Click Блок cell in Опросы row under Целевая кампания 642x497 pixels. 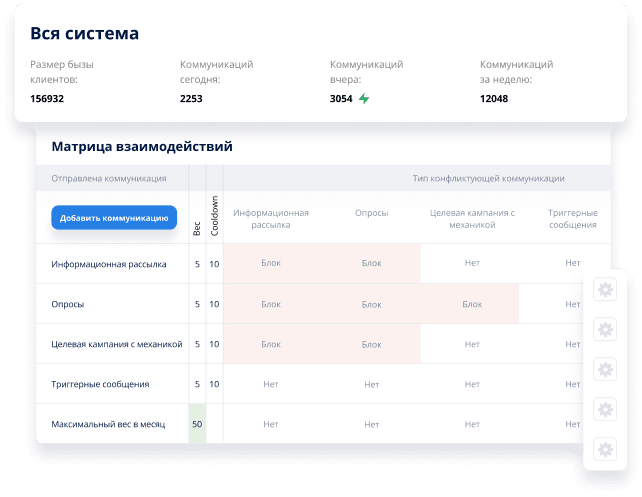(x=471, y=304)
